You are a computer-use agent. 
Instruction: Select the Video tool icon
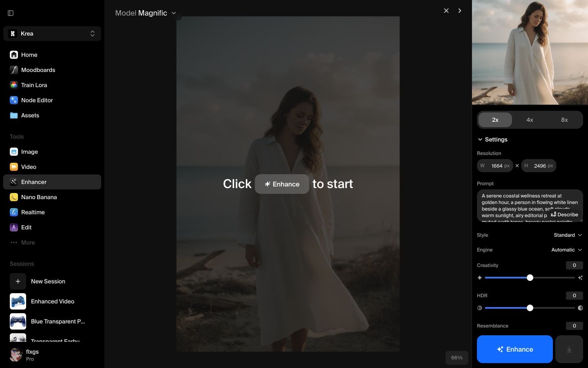click(x=14, y=167)
